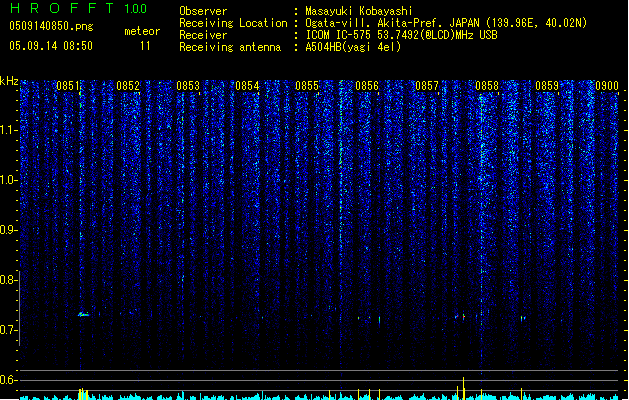Click the 0857 time marker

pos(427,86)
